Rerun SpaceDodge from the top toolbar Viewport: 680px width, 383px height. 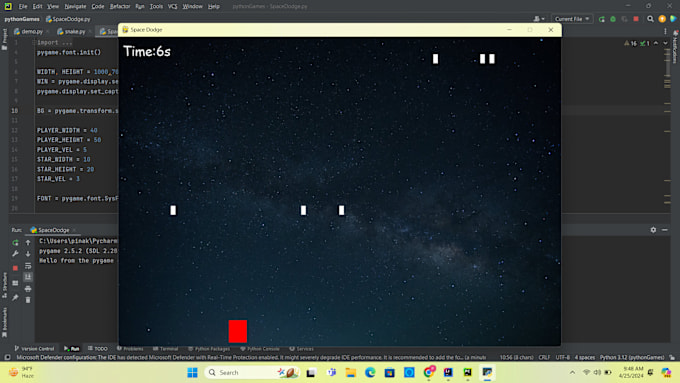click(x=602, y=19)
